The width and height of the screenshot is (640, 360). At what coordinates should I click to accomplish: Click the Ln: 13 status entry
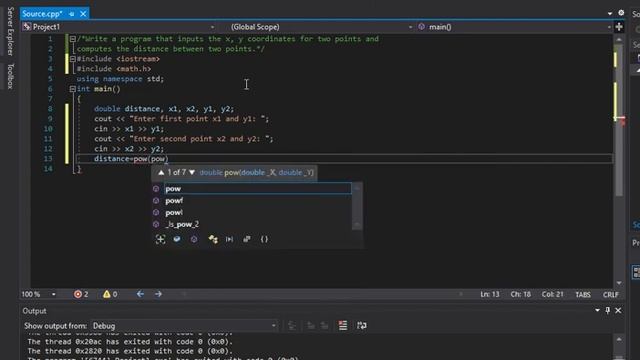point(490,294)
